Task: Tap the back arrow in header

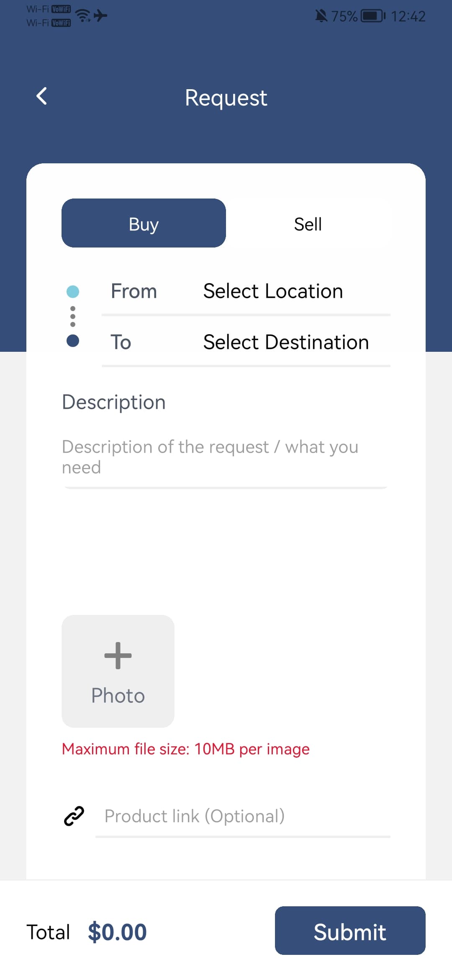Action: (41, 96)
